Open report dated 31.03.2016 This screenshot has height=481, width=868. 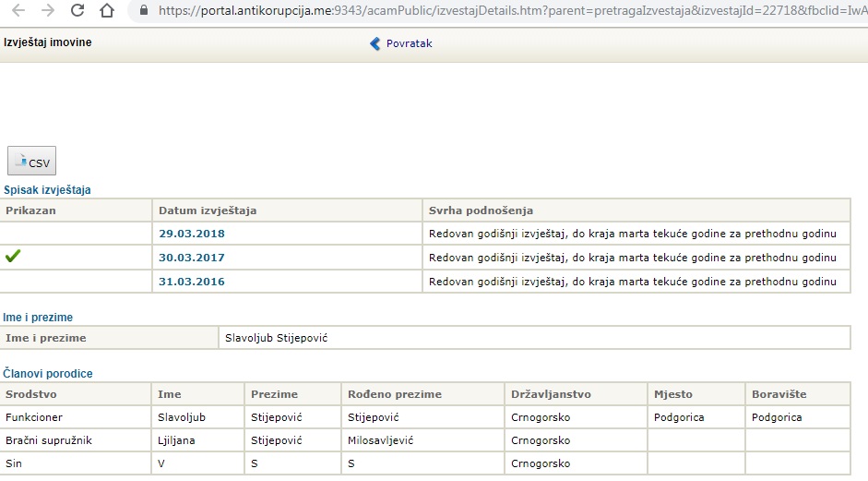[x=191, y=282]
